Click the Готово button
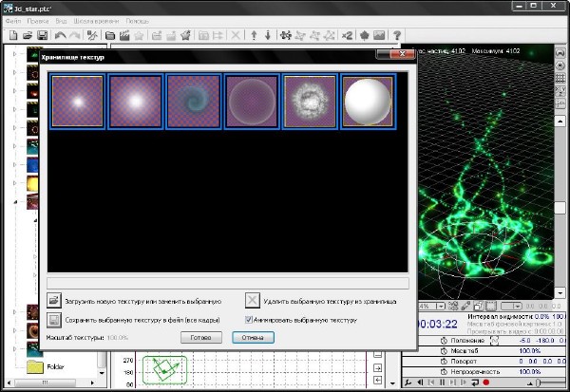This screenshot has height=392, width=570. (200, 337)
